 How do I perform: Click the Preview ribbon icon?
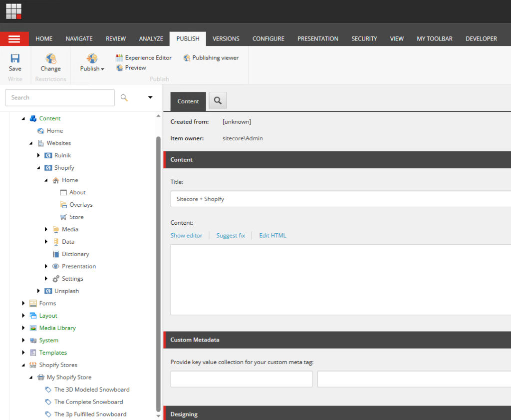coord(120,68)
